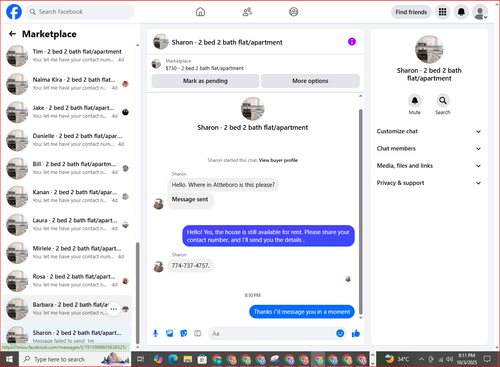Click Sharon's large avatar in details panel

click(429, 49)
